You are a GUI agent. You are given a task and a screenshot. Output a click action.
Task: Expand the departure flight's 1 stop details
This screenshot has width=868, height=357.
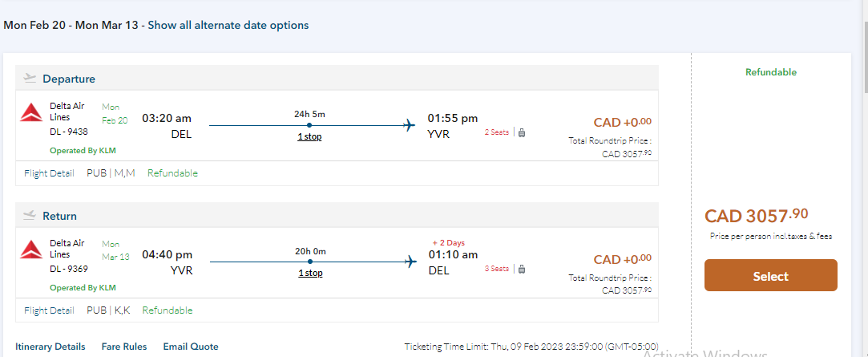309,136
